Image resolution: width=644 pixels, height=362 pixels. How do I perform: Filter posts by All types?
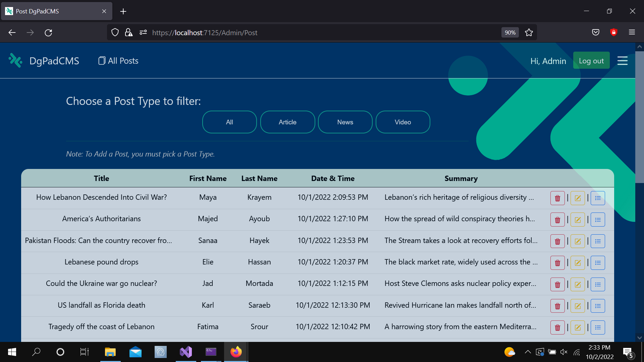[x=229, y=122]
